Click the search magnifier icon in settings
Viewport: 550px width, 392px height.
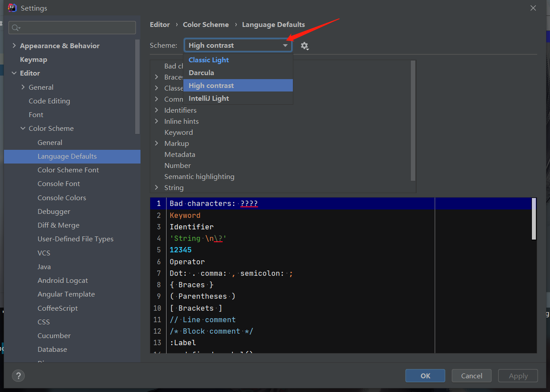click(15, 28)
